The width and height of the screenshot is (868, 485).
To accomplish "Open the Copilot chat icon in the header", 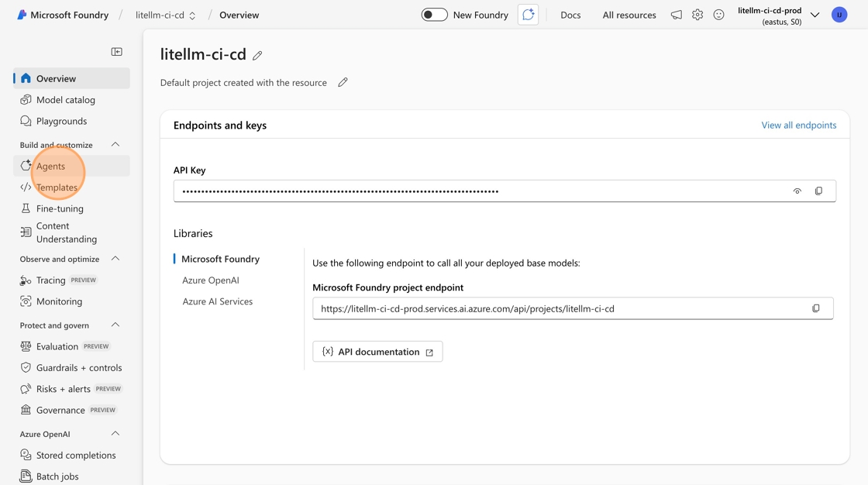I will (528, 15).
